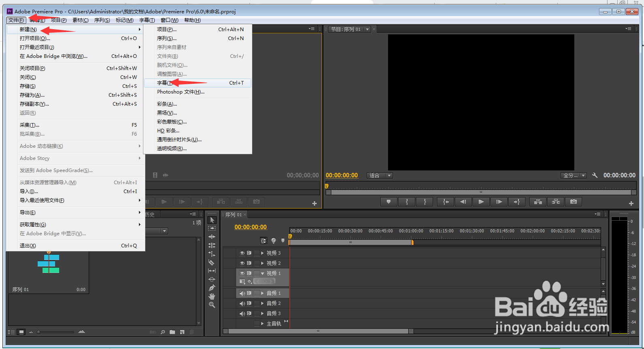Switch project panel to icon view
This screenshot has height=349, width=644.
21,332
